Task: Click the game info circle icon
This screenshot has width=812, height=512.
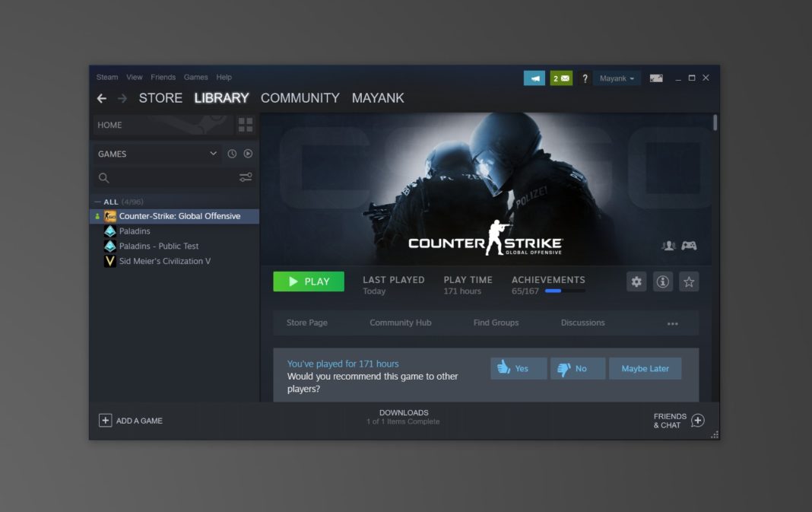Action: tap(662, 281)
